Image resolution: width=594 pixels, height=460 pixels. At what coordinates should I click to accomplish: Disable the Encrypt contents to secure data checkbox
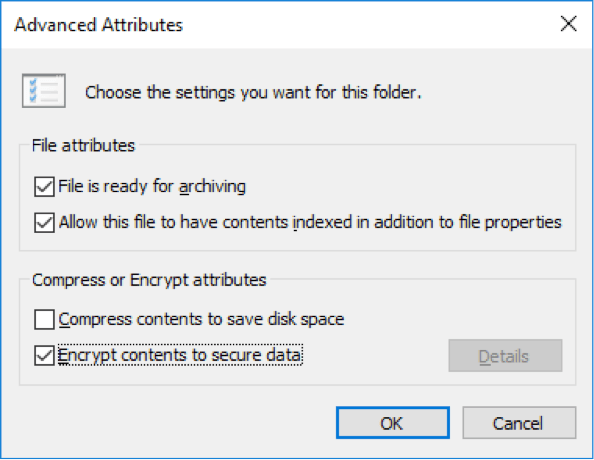(x=44, y=355)
